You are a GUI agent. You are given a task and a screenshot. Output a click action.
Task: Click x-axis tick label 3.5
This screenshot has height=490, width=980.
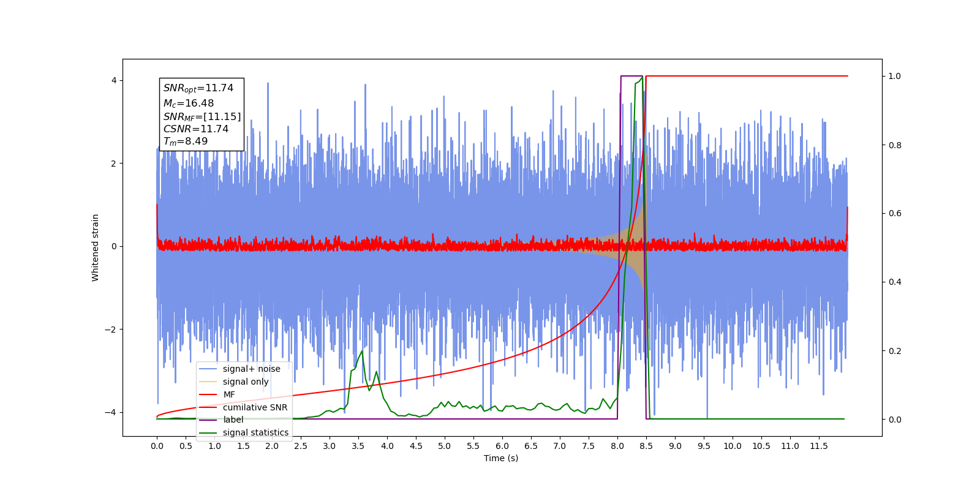(358, 446)
